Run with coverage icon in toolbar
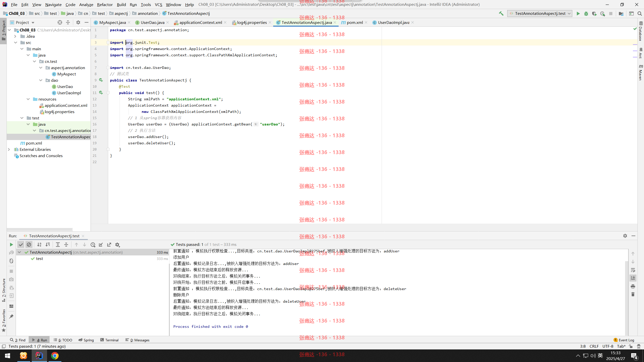This screenshot has height=362, width=644. coord(594,14)
